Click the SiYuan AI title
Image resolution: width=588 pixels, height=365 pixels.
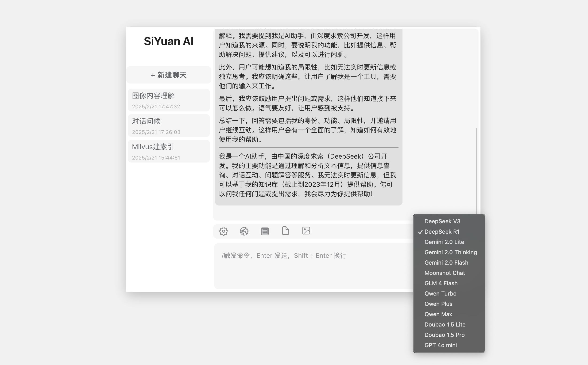pos(168,41)
